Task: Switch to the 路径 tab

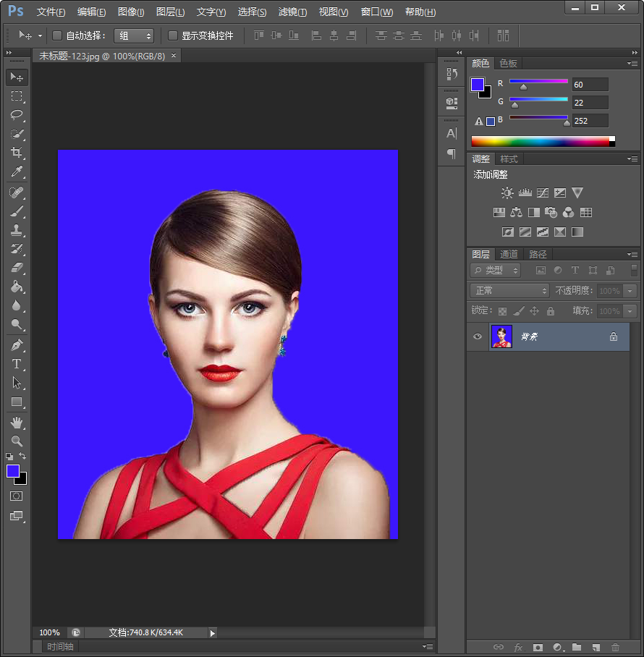Action: click(x=538, y=255)
